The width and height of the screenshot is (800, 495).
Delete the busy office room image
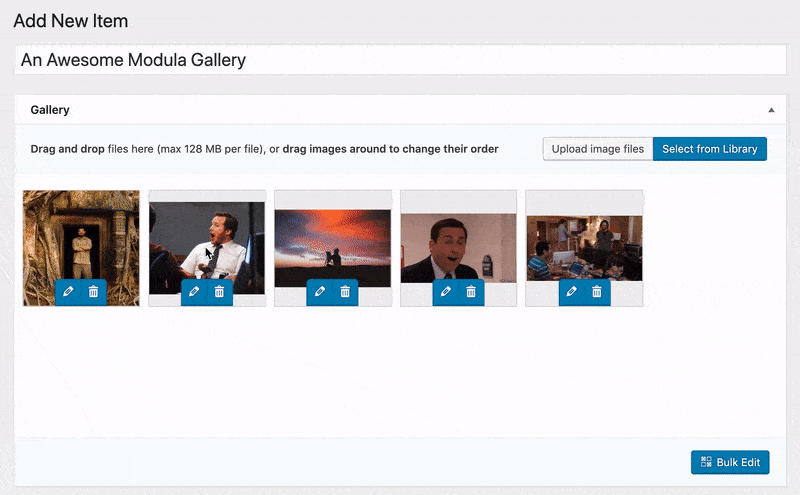(x=597, y=292)
